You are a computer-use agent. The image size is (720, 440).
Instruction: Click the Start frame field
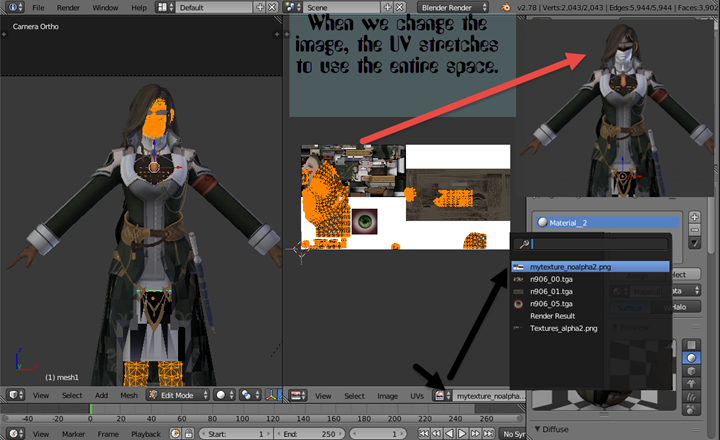coord(236,434)
